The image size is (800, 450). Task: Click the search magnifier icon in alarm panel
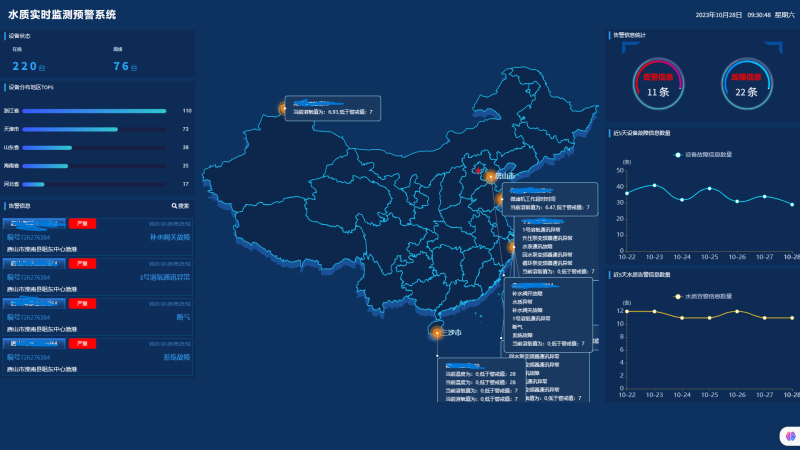174,206
